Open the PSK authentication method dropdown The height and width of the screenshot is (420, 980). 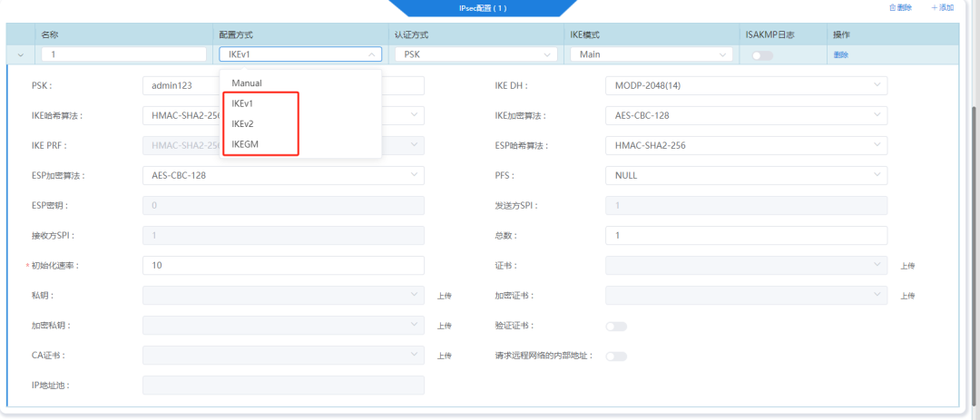pos(475,54)
